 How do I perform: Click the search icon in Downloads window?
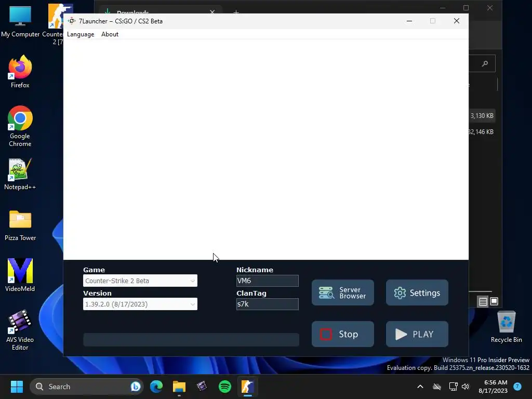click(x=485, y=63)
